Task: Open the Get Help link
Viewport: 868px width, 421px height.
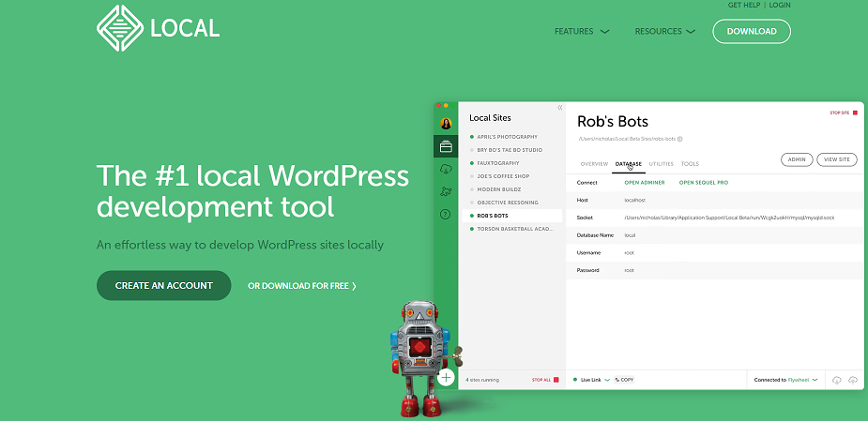Action: click(x=744, y=5)
